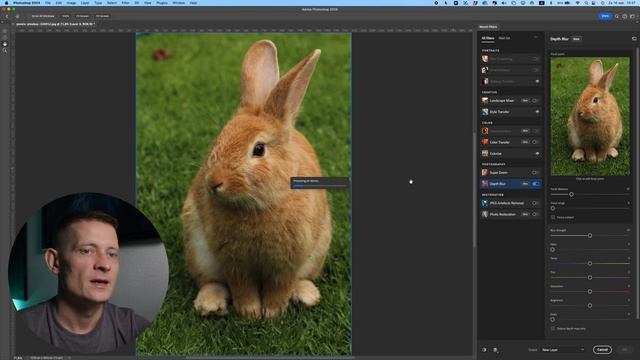Select the Hand tool in left toolbar

click(5, 44)
